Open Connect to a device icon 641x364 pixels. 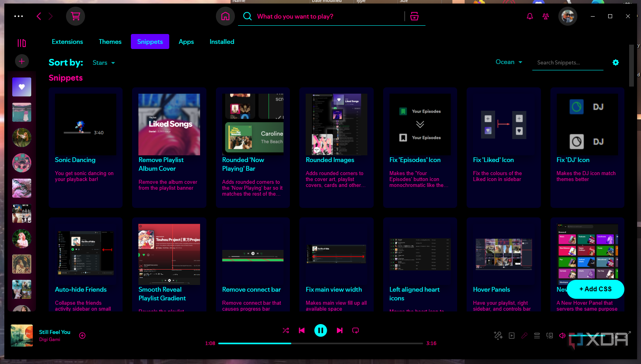click(550, 336)
